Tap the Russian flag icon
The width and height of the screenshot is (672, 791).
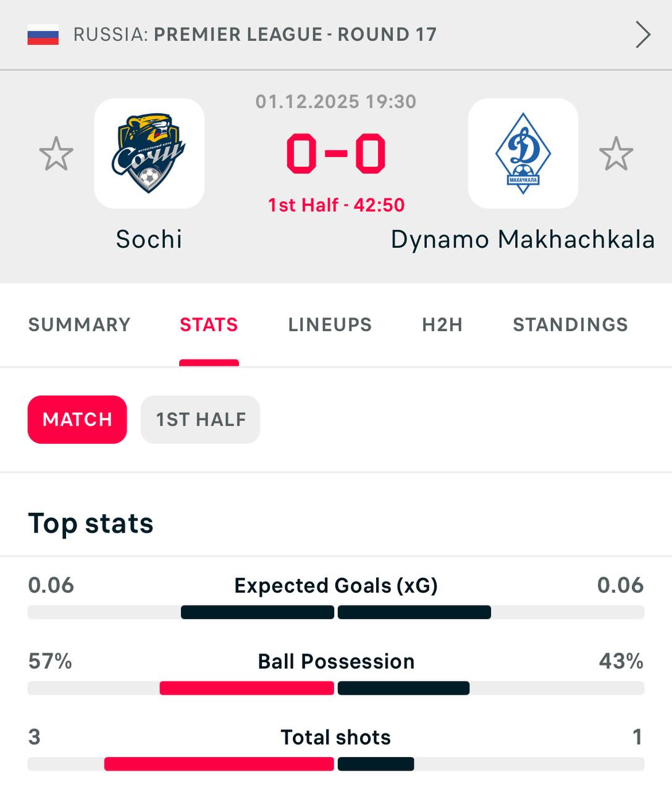coord(43,35)
